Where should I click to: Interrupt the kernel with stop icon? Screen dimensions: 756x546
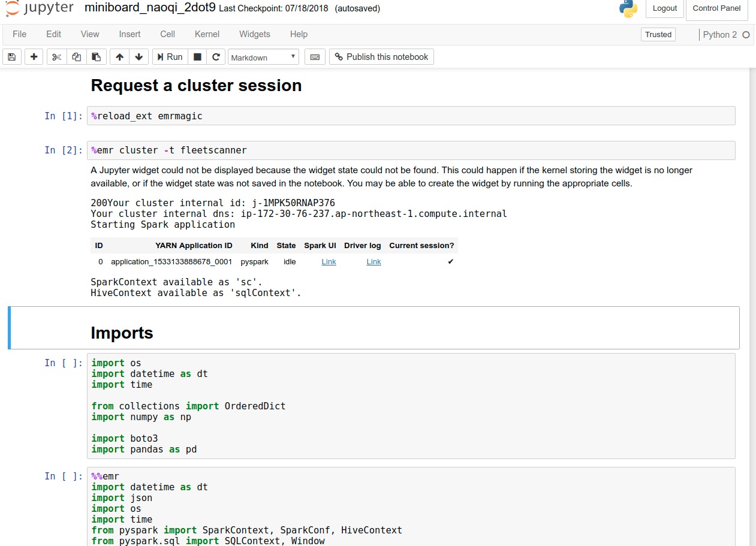[x=197, y=57]
